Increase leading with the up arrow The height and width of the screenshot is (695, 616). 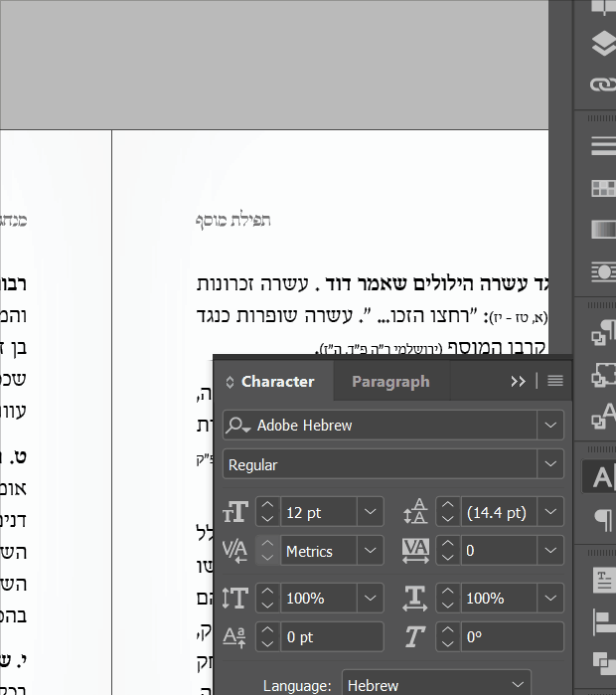click(x=448, y=505)
